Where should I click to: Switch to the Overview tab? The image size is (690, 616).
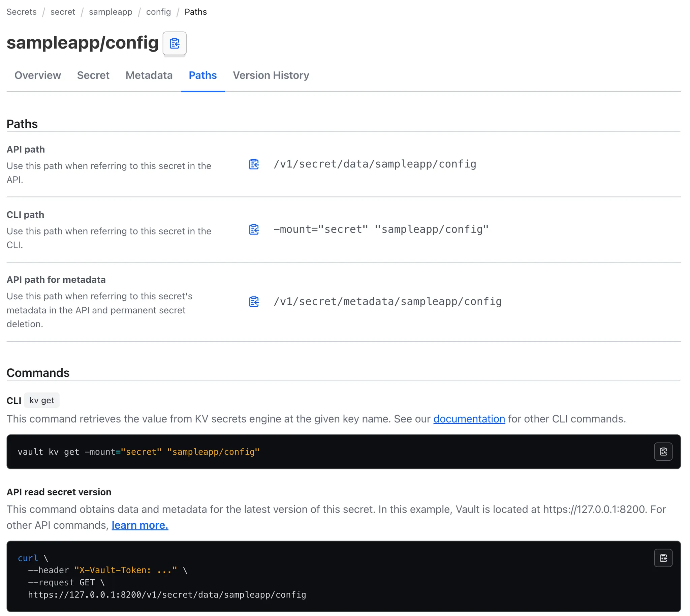pyautogui.click(x=37, y=75)
